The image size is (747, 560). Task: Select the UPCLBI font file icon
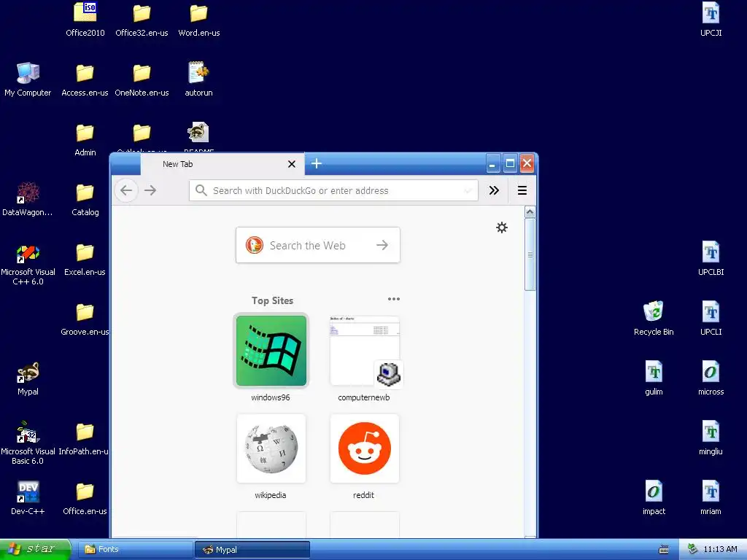711,252
